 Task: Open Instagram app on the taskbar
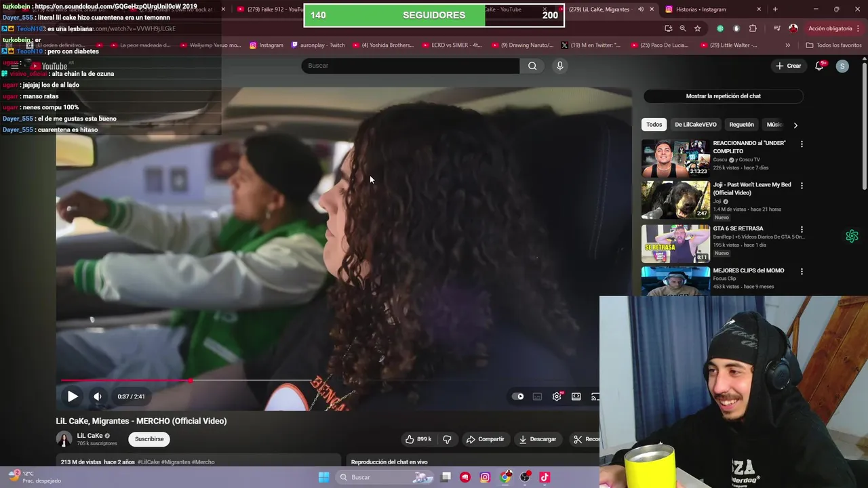485,477
